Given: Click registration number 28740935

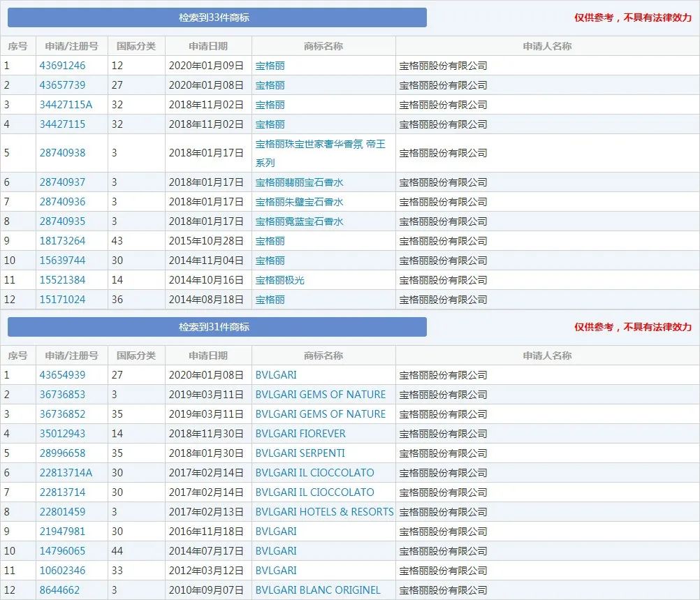Looking at the screenshot, I should point(62,221).
